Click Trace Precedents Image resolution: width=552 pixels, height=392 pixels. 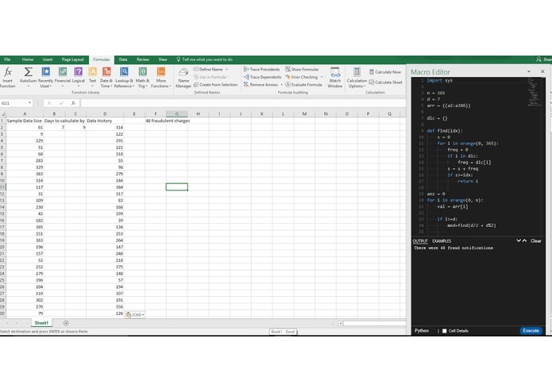tap(261, 69)
